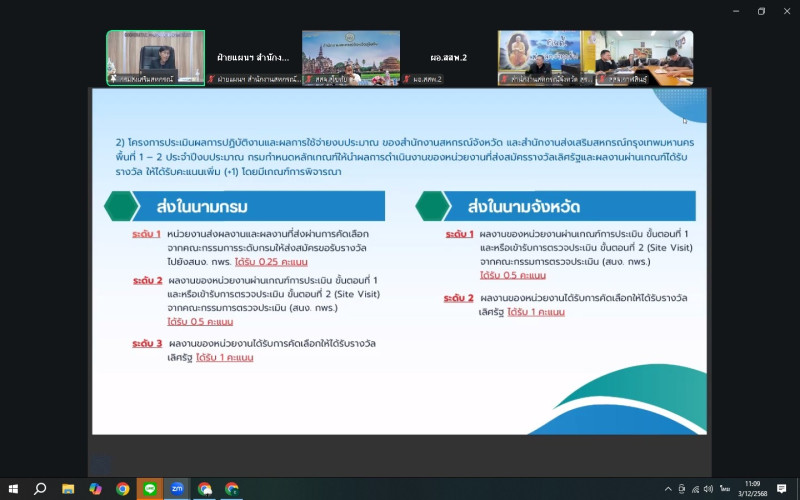The height and width of the screenshot is (500, 800).
Task: Open the volume speaker tray icon
Action: click(709, 489)
